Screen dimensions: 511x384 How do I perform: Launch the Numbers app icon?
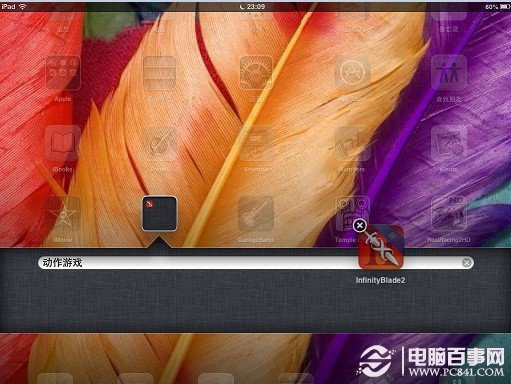click(x=352, y=143)
